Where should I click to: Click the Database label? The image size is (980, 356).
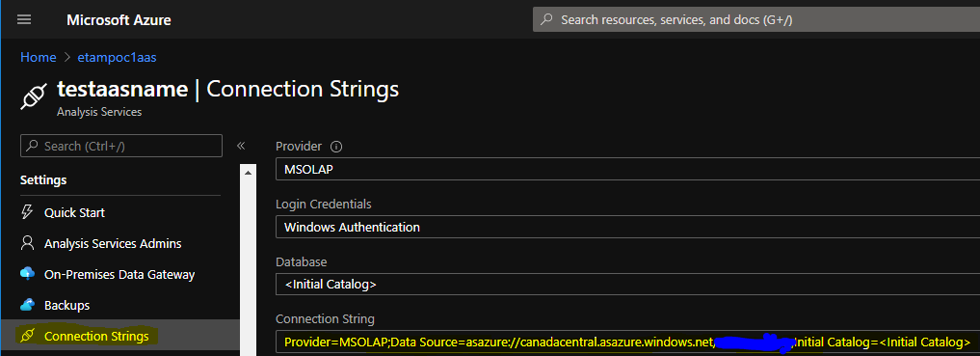tap(302, 261)
